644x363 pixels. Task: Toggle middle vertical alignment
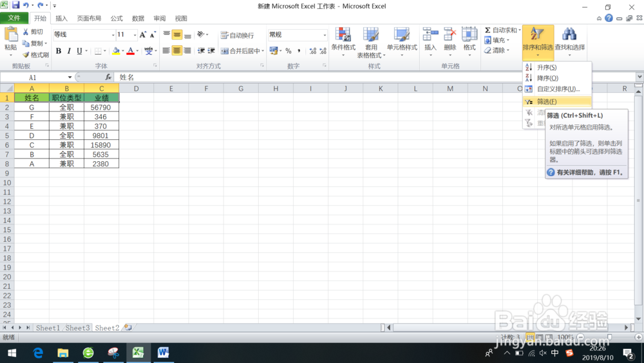pos(176,35)
